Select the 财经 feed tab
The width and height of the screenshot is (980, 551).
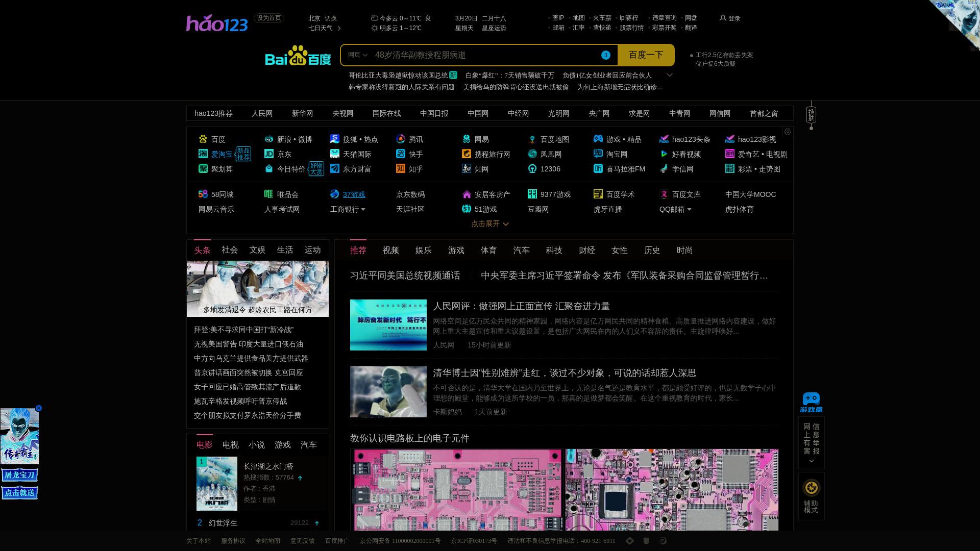[x=587, y=251]
